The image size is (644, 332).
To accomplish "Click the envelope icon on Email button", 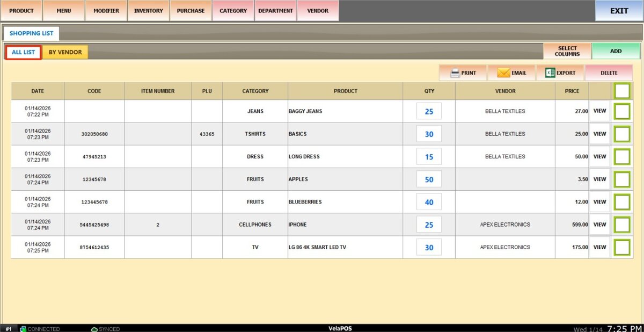I will click(x=503, y=73).
